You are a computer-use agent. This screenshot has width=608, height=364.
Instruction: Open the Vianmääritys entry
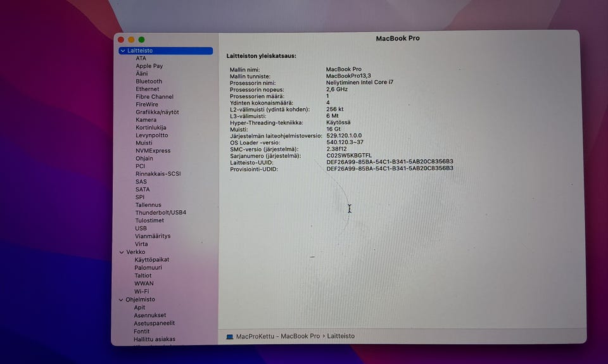[153, 236]
